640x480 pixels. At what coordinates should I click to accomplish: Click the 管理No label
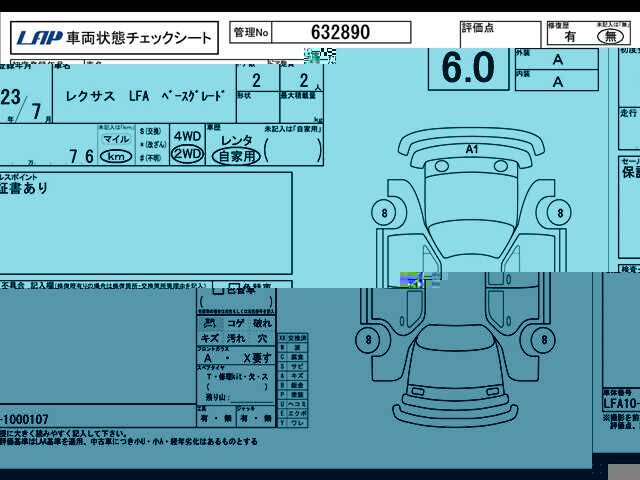tap(251, 32)
